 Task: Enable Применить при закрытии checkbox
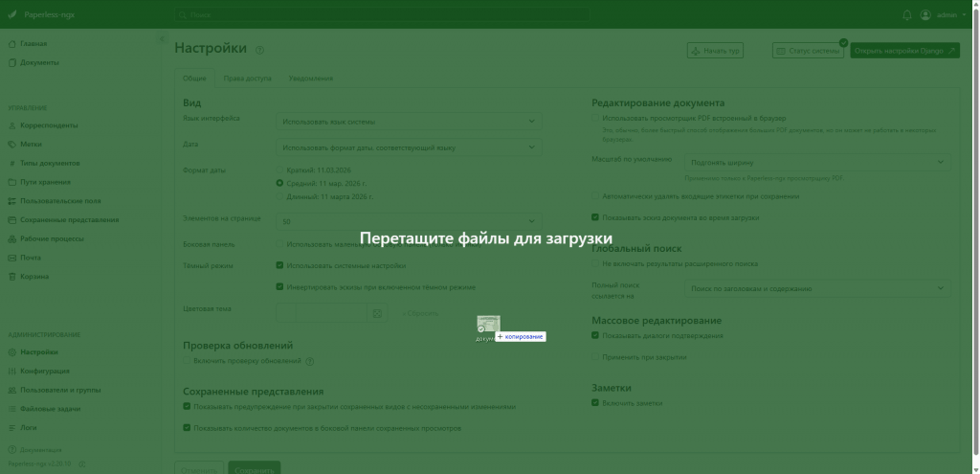click(595, 357)
